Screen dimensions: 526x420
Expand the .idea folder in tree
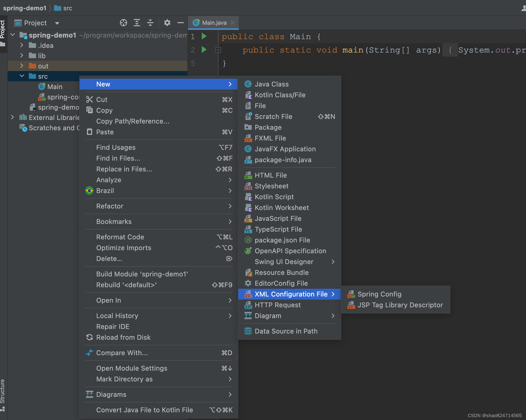click(x=22, y=45)
